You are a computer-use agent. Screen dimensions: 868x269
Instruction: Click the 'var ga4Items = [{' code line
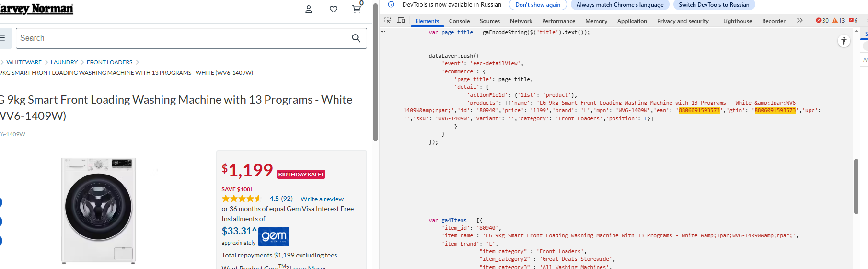point(456,221)
